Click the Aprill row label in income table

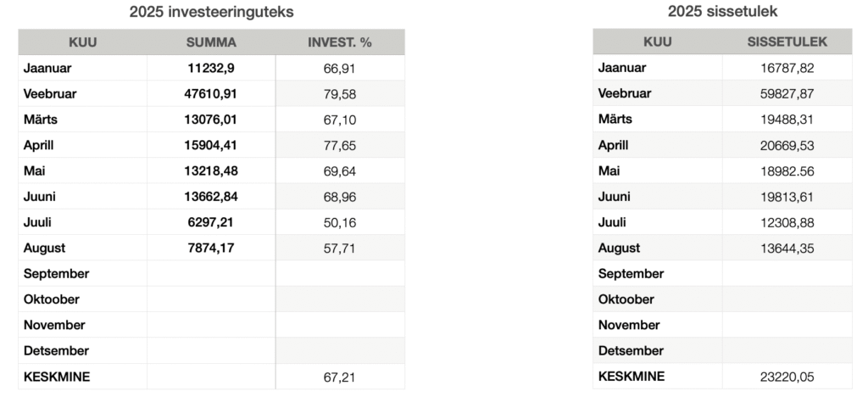click(x=613, y=145)
